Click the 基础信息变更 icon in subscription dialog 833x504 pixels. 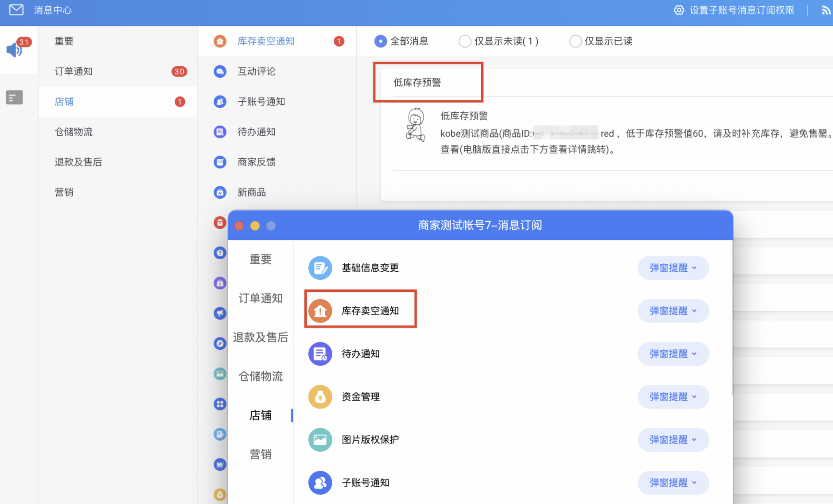tap(320, 268)
